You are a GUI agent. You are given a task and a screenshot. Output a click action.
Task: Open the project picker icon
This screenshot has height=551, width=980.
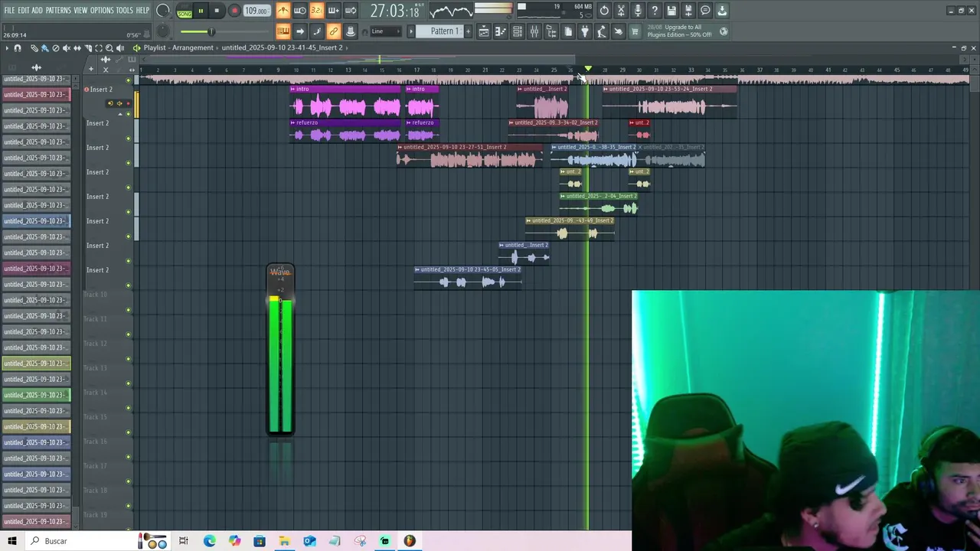(x=568, y=31)
